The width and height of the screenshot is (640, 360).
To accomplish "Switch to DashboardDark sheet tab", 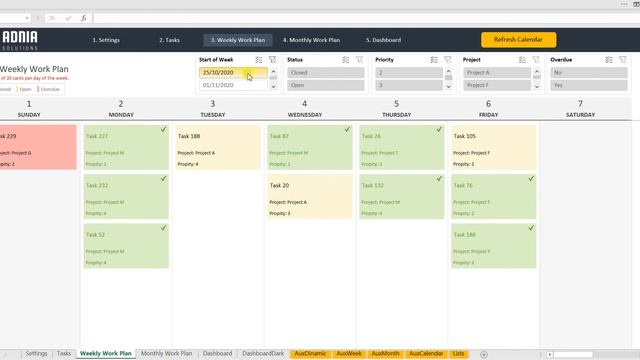I will click(263, 354).
